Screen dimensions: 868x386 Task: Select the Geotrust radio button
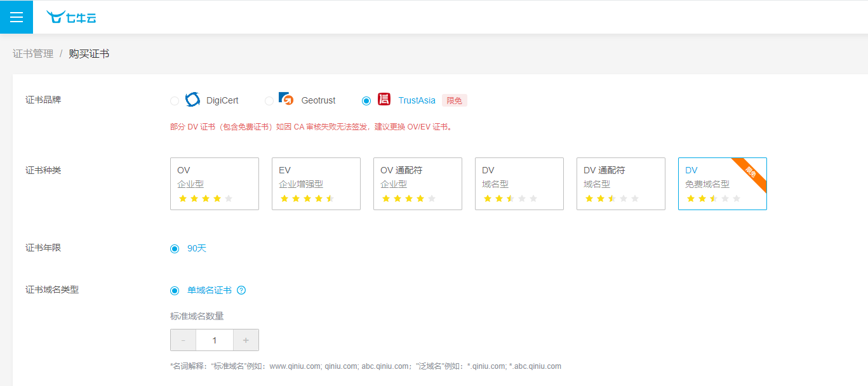pos(269,100)
